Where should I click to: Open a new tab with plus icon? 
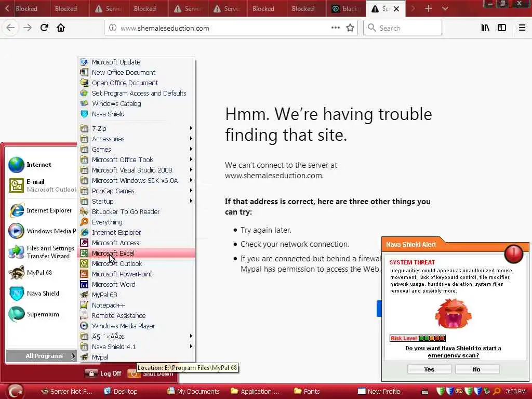(429, 8)
